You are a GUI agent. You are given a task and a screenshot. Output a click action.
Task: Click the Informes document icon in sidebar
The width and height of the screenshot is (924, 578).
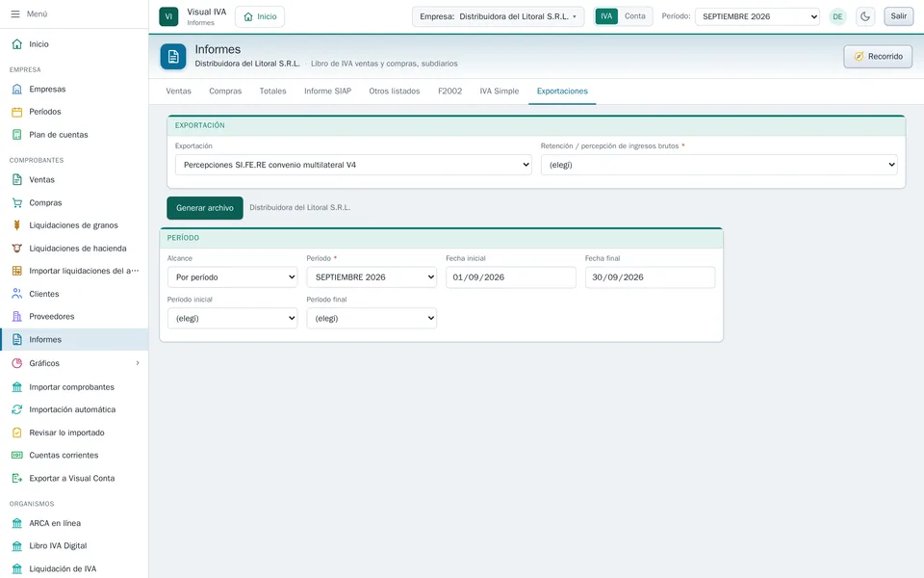(x=17, y=339)
